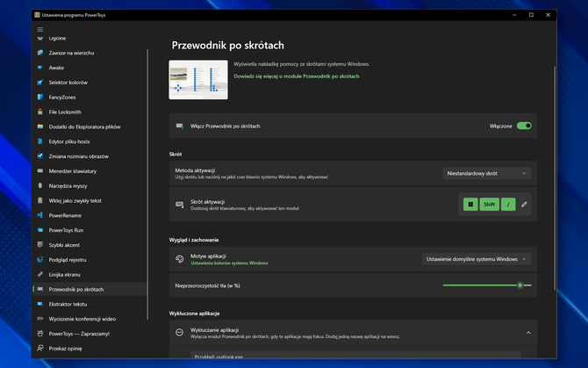The width and height of the screenshot is (588, 368).
Task: Click the palette icon beside Motyw aplikacji
Action: pos(180,259)
